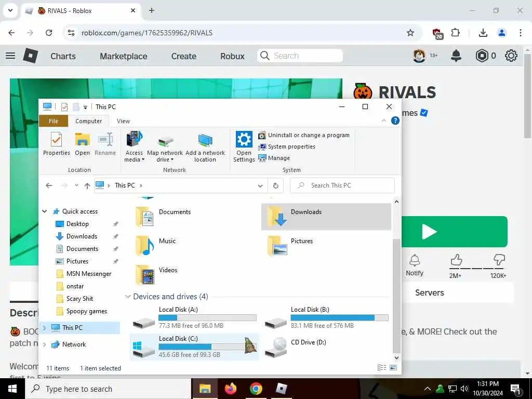The height and width of the screenshot is (399, 532).
Task: Click the Properties icon in Explorer ribbon
Action: coord(56,143)
